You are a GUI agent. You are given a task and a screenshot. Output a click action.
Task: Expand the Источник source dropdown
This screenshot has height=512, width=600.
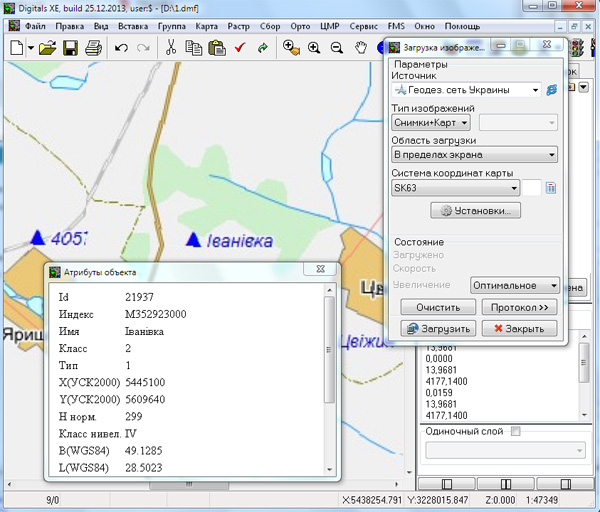point(536,90)
